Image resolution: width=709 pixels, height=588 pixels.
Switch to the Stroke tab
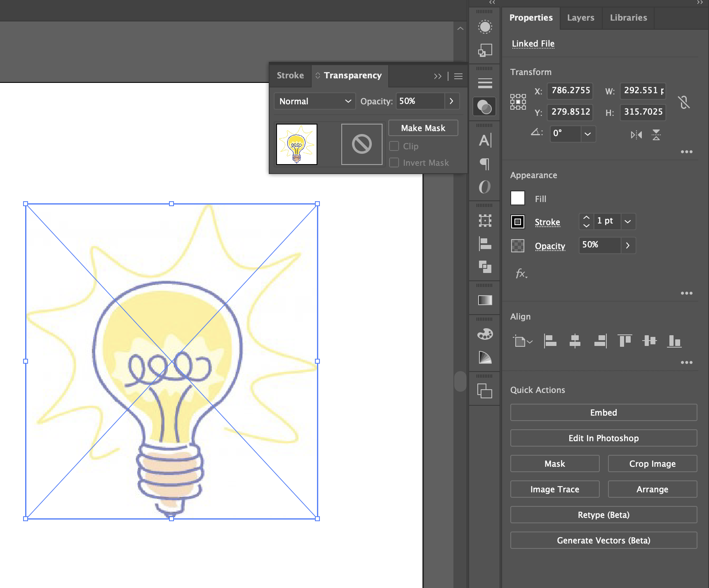[x=290, y=75]
